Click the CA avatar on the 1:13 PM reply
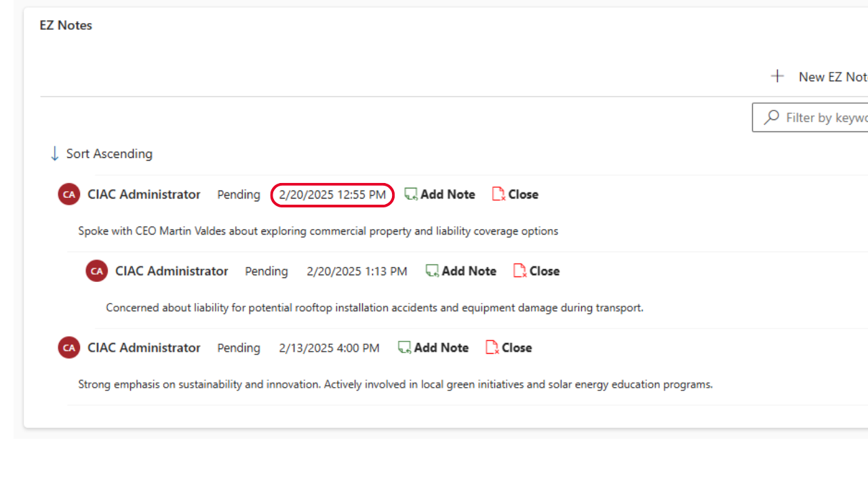Viewport: 868px width, 488px height. coord(96,271)
